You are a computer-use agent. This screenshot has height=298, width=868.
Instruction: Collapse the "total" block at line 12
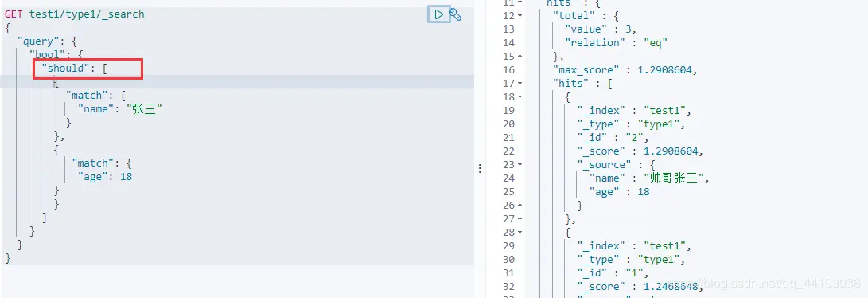click(520, 15)
